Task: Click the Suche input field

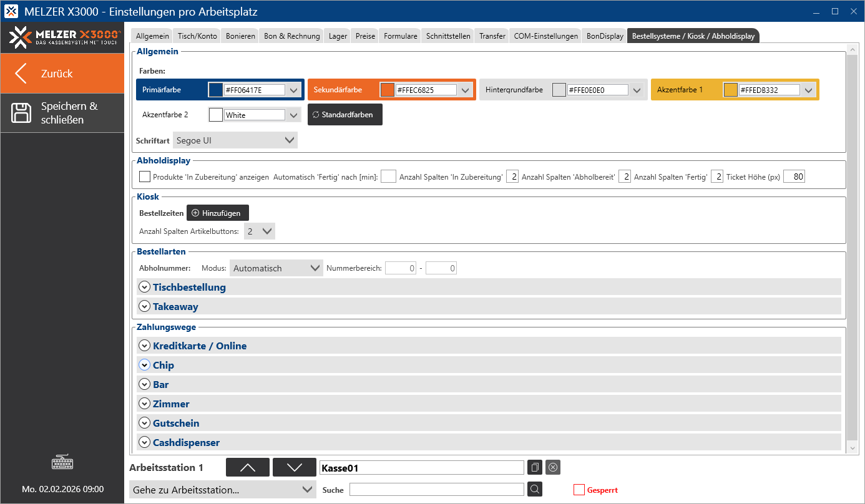Action: pos(437,490)
